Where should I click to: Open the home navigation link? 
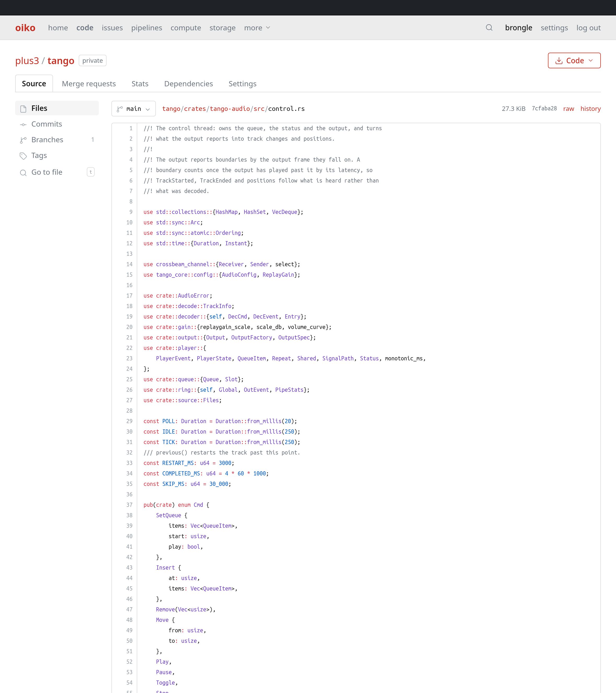(58, 28)
